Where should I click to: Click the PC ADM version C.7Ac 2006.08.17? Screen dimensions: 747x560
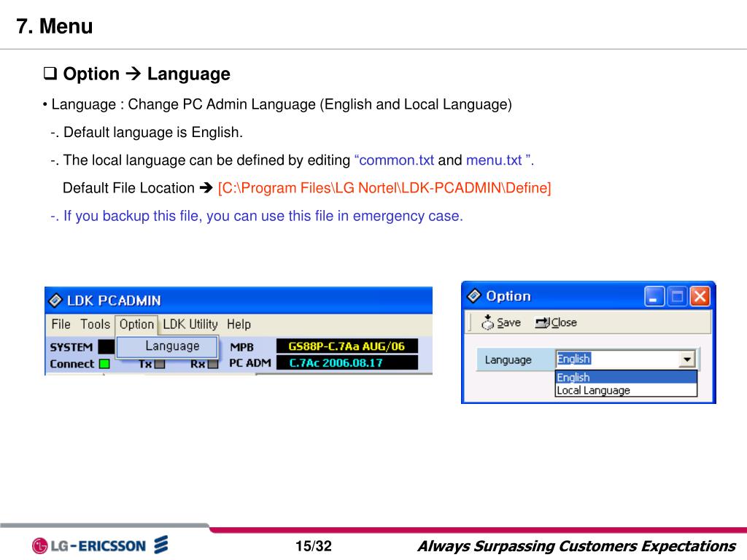[x=347, y=363]
